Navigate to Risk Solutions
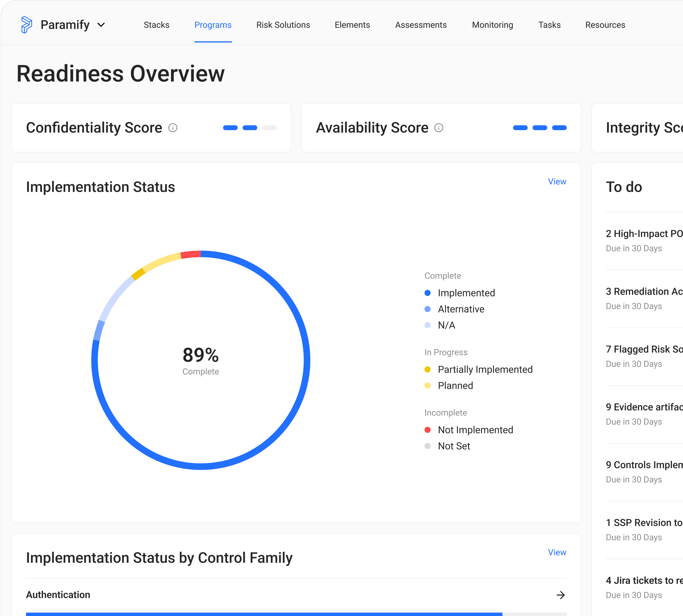 [283, 25]
